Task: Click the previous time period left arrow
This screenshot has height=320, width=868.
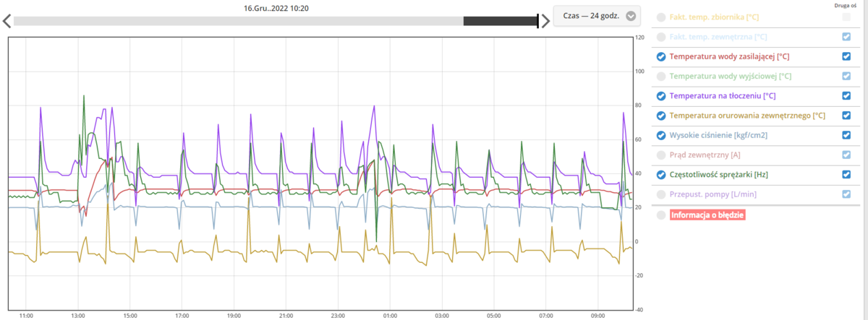Action: (x=6, y=21)
